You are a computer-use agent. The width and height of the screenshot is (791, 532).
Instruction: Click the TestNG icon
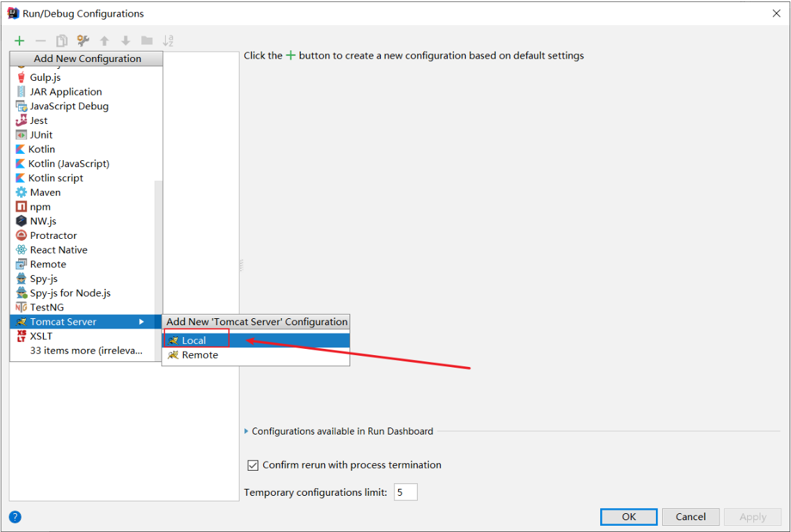[21, 307]
